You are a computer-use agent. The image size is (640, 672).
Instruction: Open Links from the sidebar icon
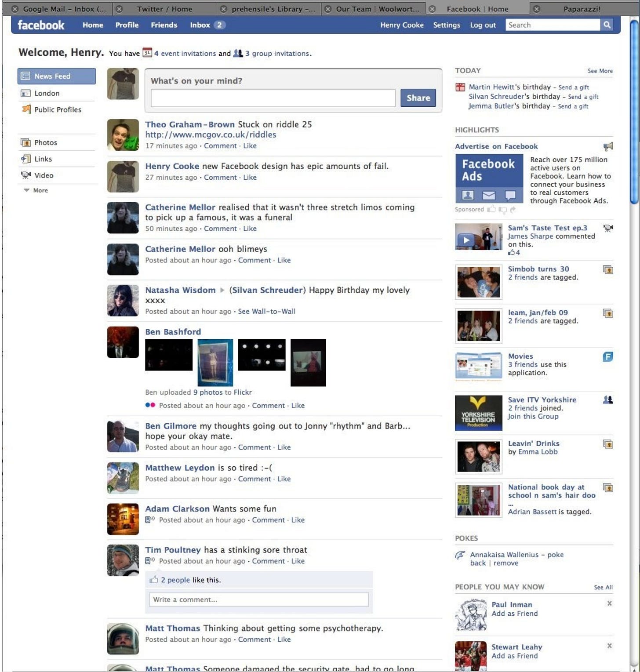point(25,159)
